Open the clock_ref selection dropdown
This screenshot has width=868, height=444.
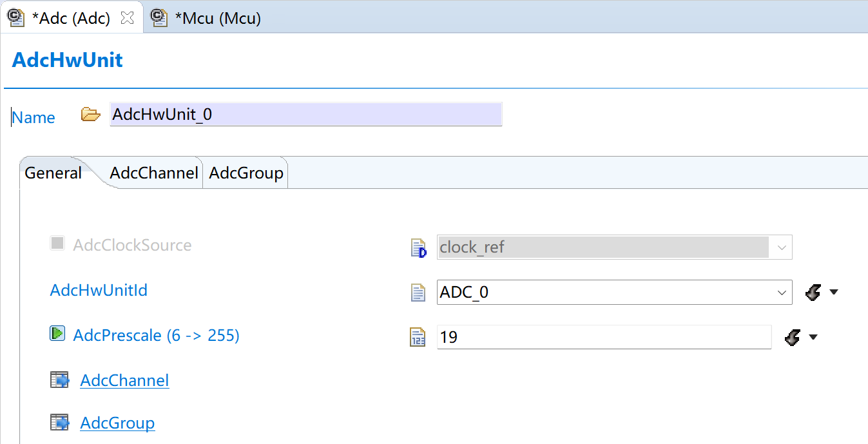click(x=780, y=247)
